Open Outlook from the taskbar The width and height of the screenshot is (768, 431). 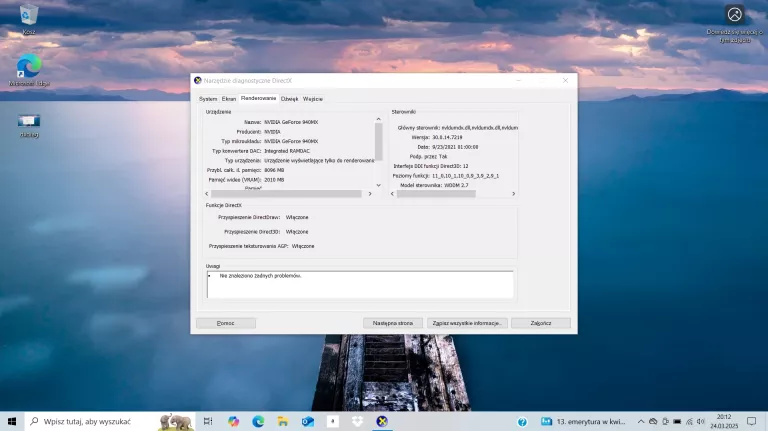pyautogui.click(x=308, y=421)
